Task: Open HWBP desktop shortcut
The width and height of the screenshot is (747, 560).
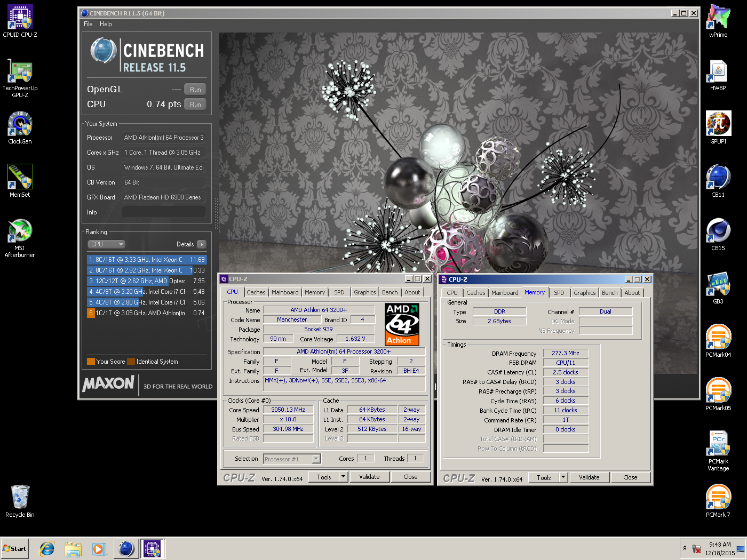Action: coord(718,75)
